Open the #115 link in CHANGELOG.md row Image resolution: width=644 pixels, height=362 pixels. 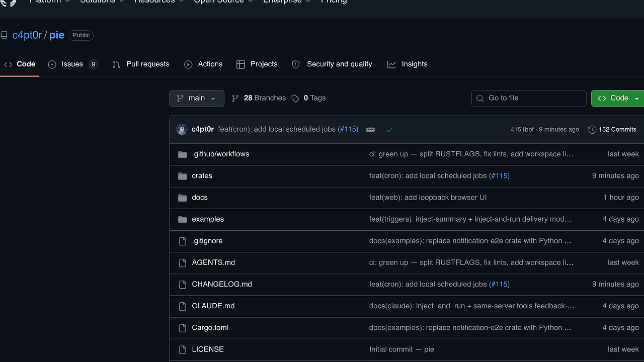[x=499, y=284]
